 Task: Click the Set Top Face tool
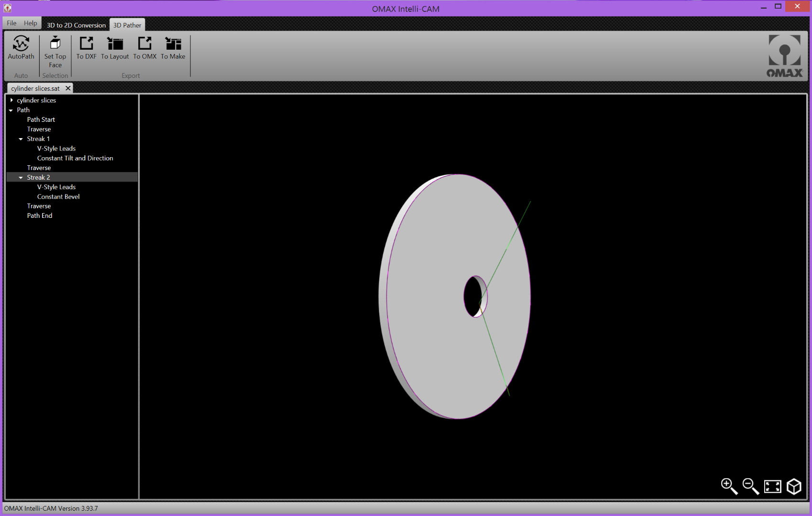tap(55, 52)
